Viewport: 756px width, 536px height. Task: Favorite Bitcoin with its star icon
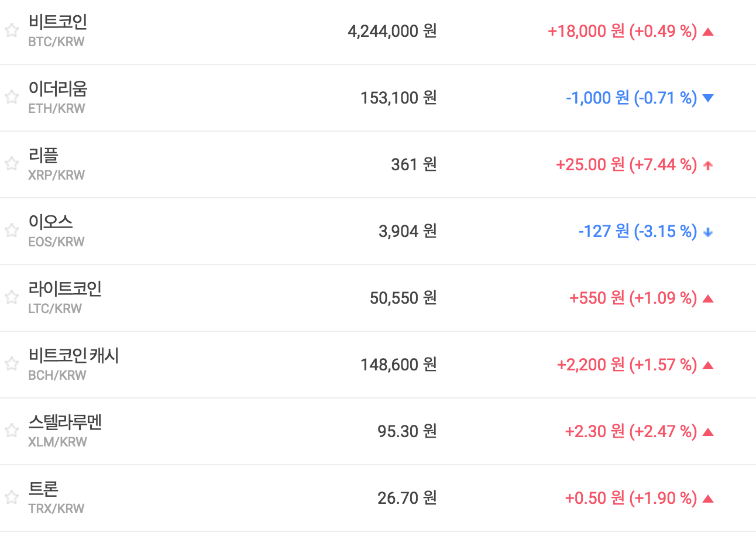(x=12, y=31)
